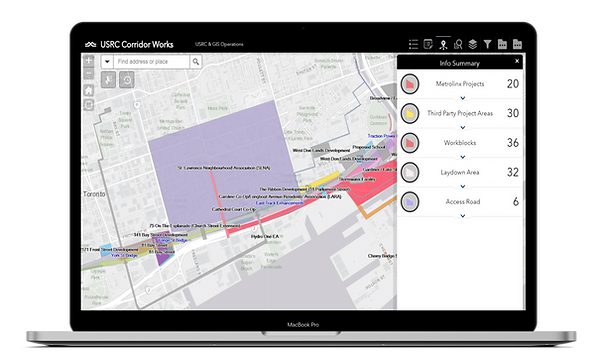Click the Metrolinx Projects summary label
The width and height of the screenshot is (599, 363).
(460, 84)
